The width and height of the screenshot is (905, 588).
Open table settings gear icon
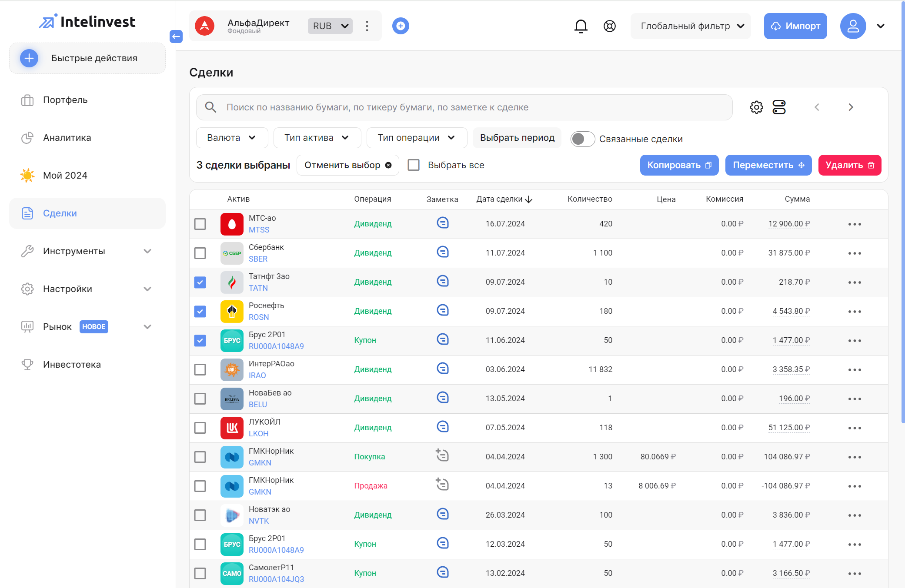coord(757,107)
